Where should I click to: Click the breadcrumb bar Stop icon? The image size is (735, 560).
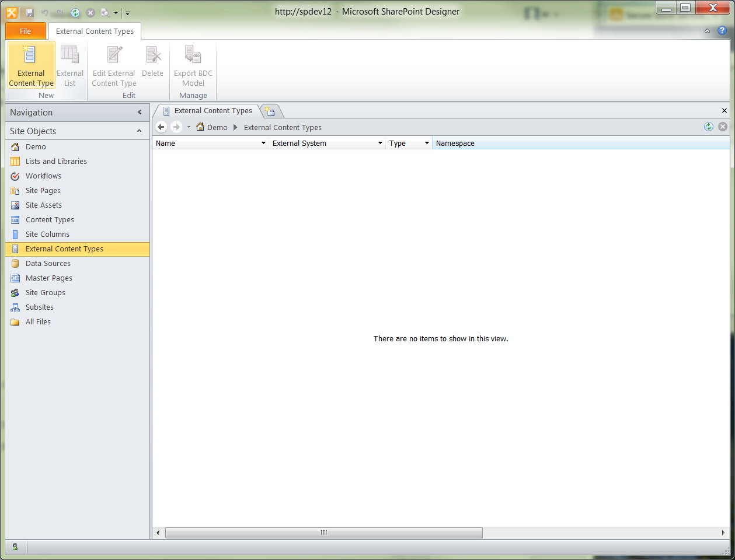click(x=723, y=127)
